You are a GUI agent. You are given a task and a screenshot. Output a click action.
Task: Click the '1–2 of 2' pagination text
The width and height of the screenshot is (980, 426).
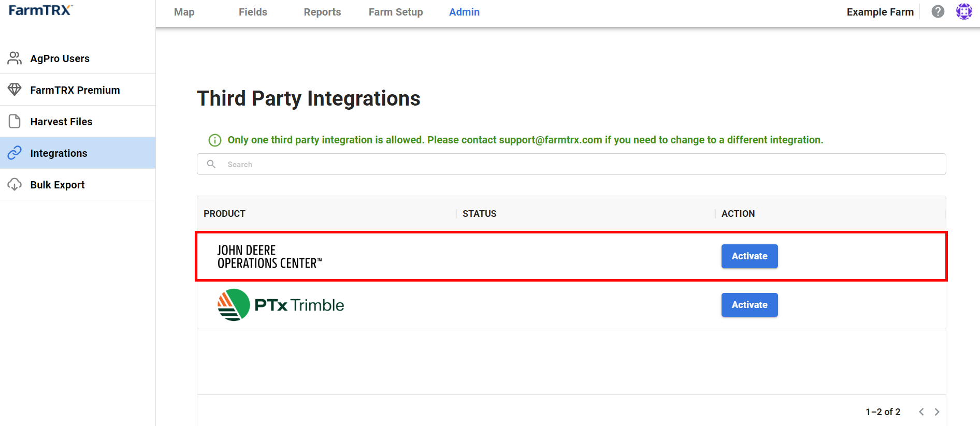[x=883, y=412]
